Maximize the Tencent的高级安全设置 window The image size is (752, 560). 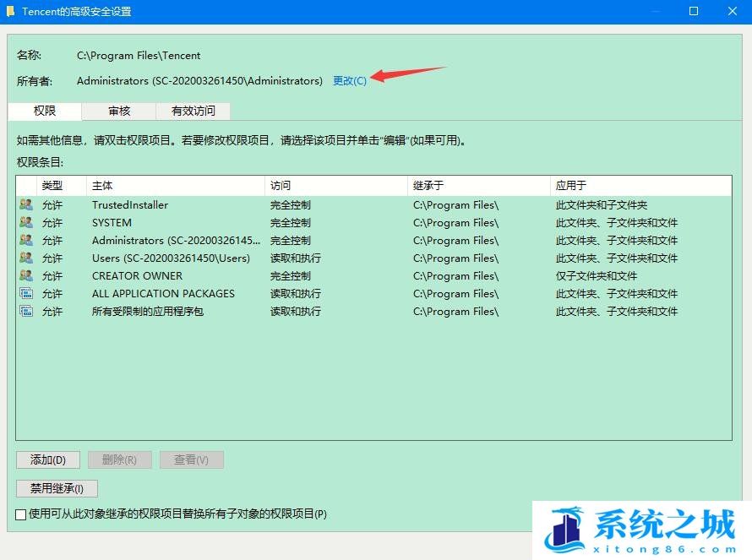coord(694,11)
